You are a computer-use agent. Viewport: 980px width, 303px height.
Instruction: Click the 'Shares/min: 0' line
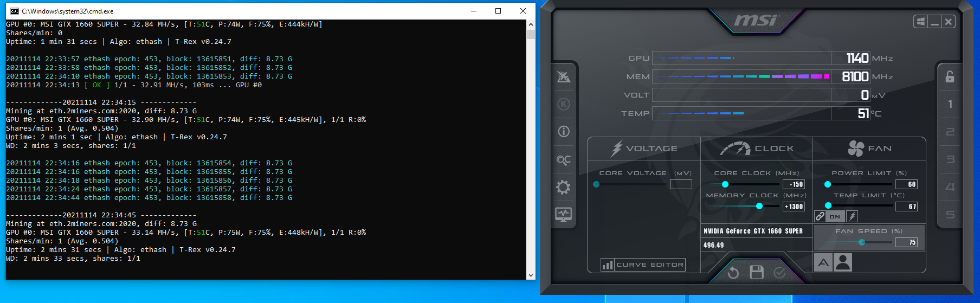pos(34,33)
